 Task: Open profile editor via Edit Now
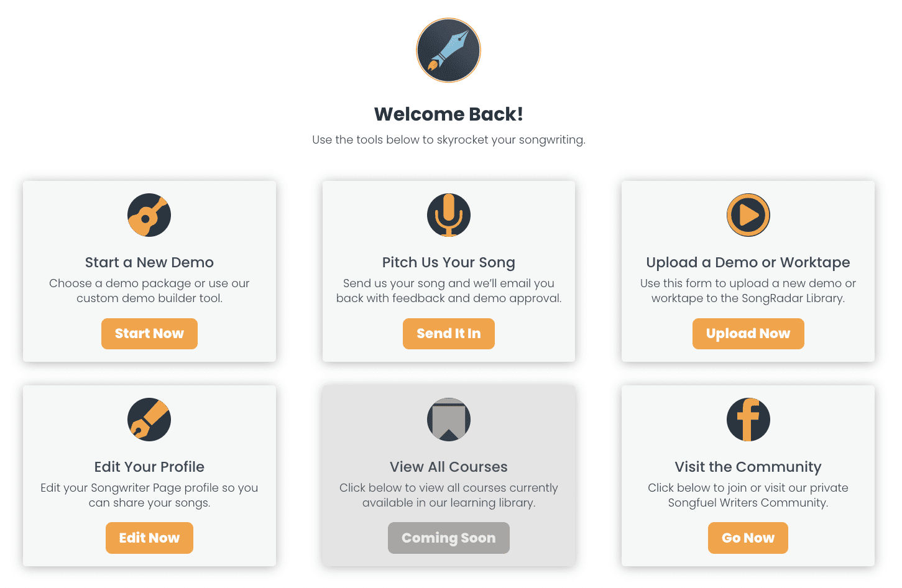point(149,538)
